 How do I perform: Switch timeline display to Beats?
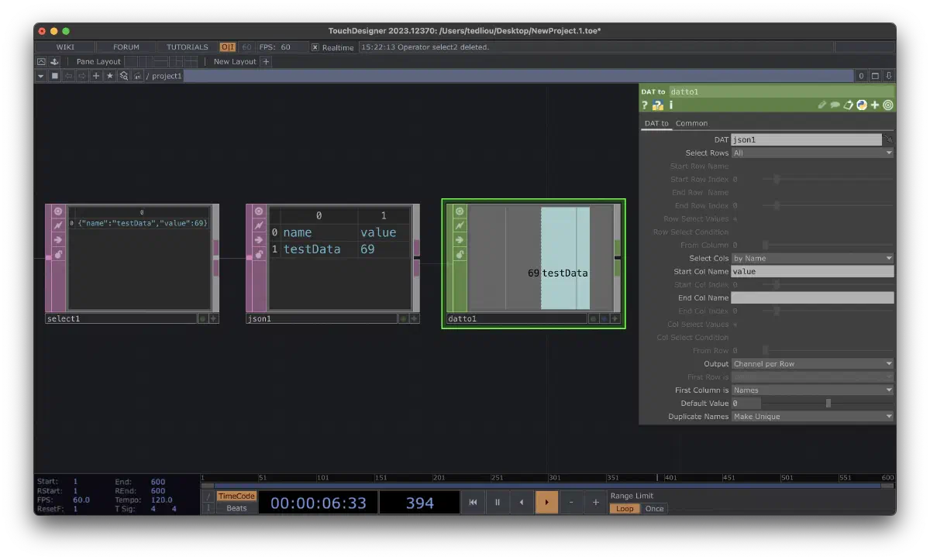tap(236, 508)
